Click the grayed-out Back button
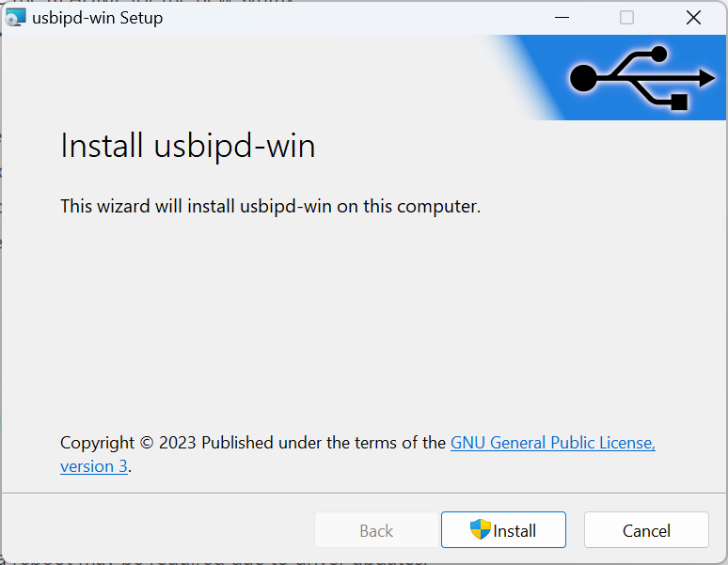Image resolution: width=728 pixels, height=565 pixels. click(376, 529)
